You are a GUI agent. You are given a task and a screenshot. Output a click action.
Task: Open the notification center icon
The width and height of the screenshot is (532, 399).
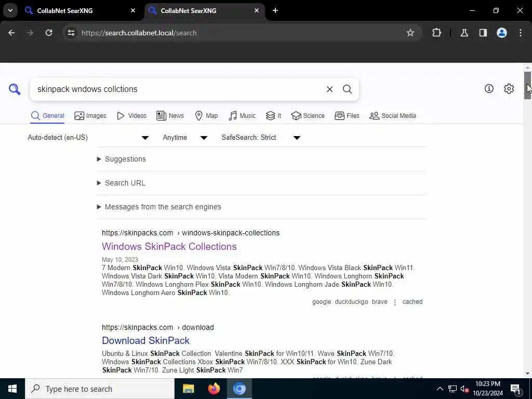click(x=515, y=389)
